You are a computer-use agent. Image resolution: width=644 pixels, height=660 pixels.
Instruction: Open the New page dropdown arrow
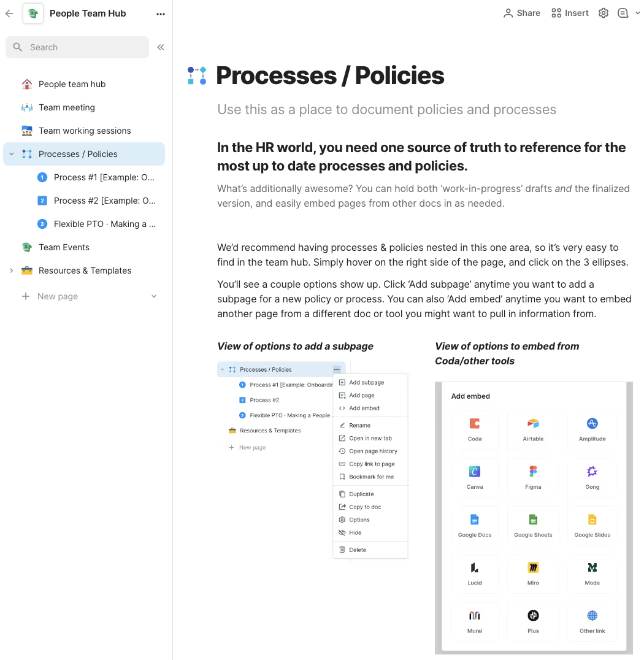pyautogui.click(x=154, y=296)
